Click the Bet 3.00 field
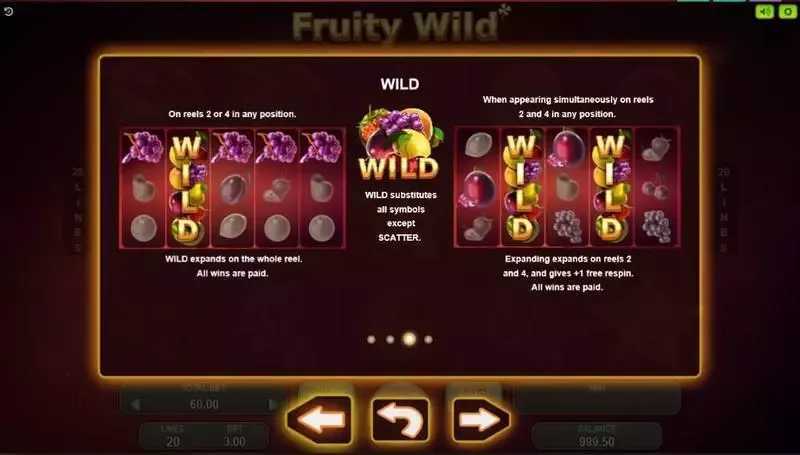Viewport: 800px width, 455px height. pyautogui.click(x=234, y=436)
